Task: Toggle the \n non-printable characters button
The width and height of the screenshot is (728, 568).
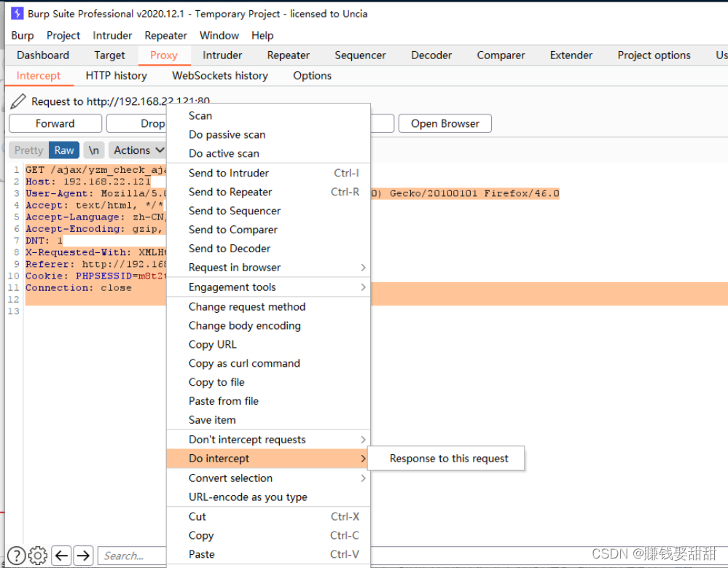Action: 94,150
